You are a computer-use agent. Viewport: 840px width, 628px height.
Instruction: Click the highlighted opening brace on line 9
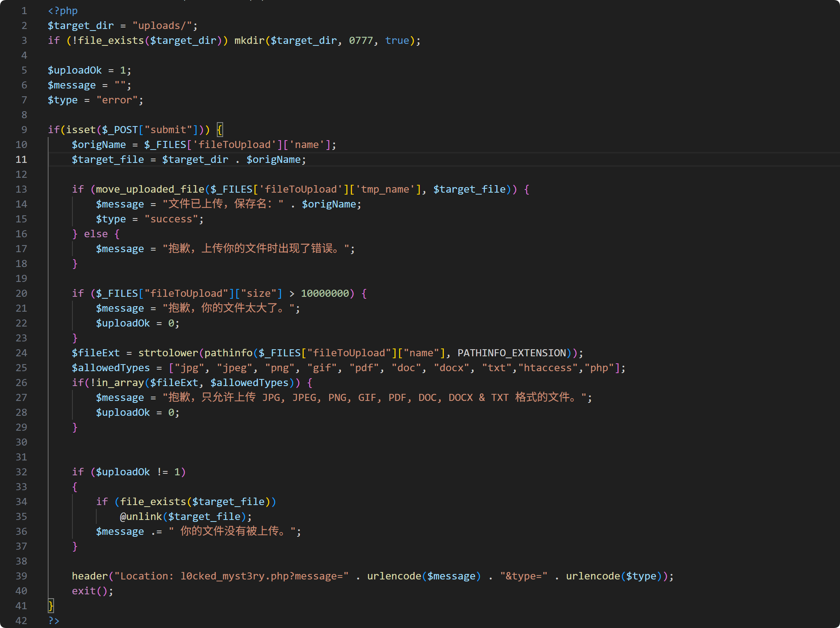click(220, 130)
